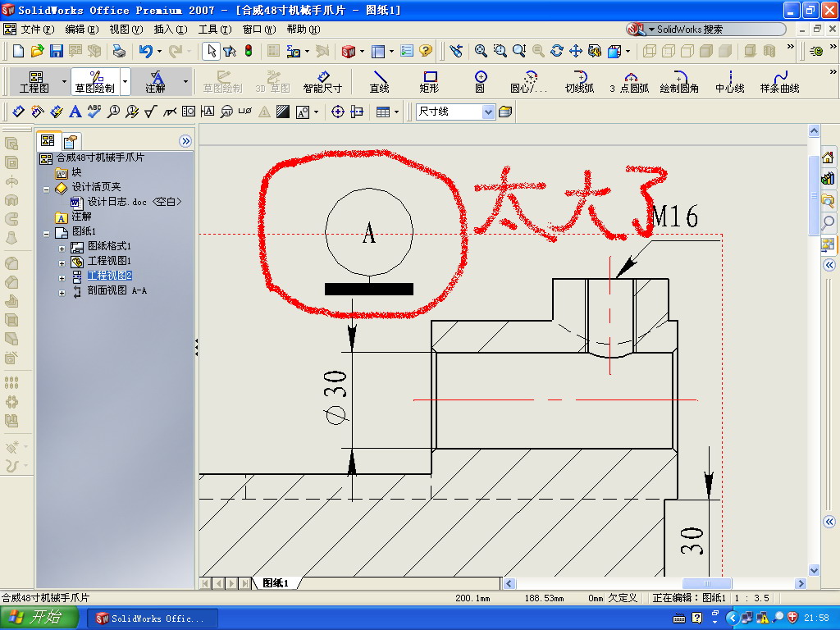Click the Pan view cross-arrows icon
This screenshot has height=630, width=840.
point(576,51)
